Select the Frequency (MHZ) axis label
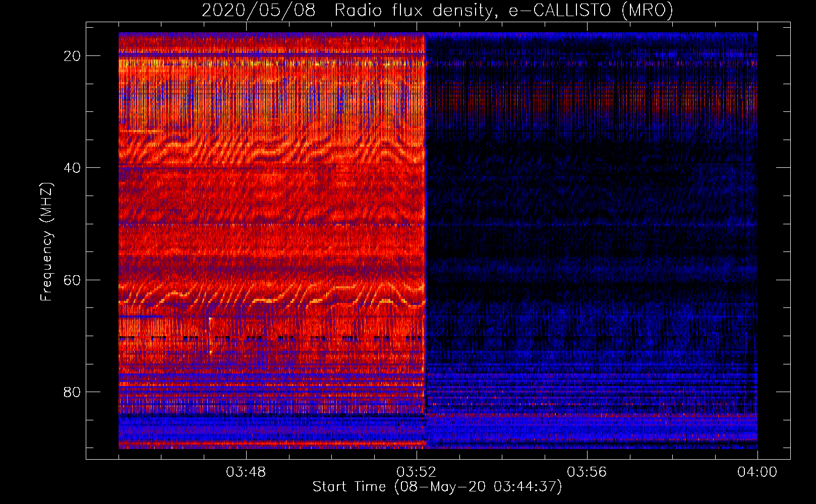 tap(46, 242)
